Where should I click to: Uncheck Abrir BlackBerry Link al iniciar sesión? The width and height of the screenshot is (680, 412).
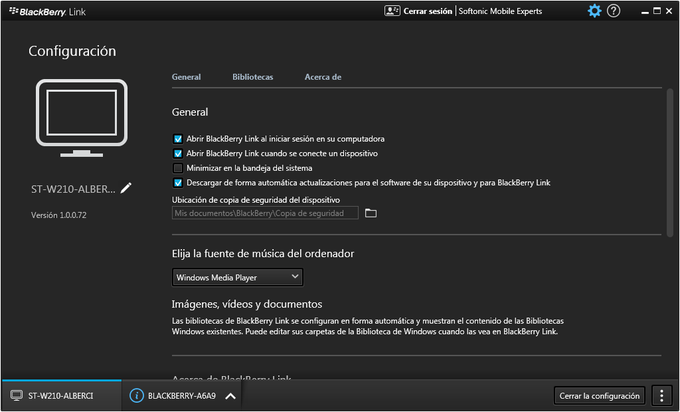178,139
